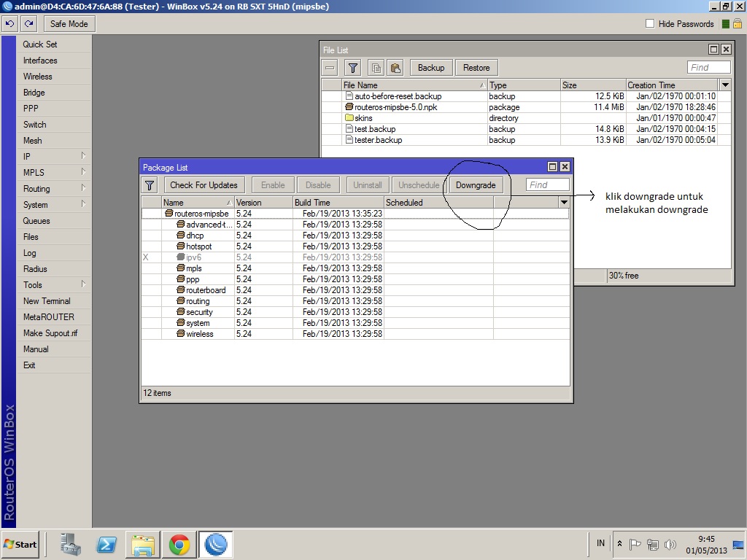Screen dimensions: 747x560
Task: Toggle Safe Mode button
Action: click(69, 24)
